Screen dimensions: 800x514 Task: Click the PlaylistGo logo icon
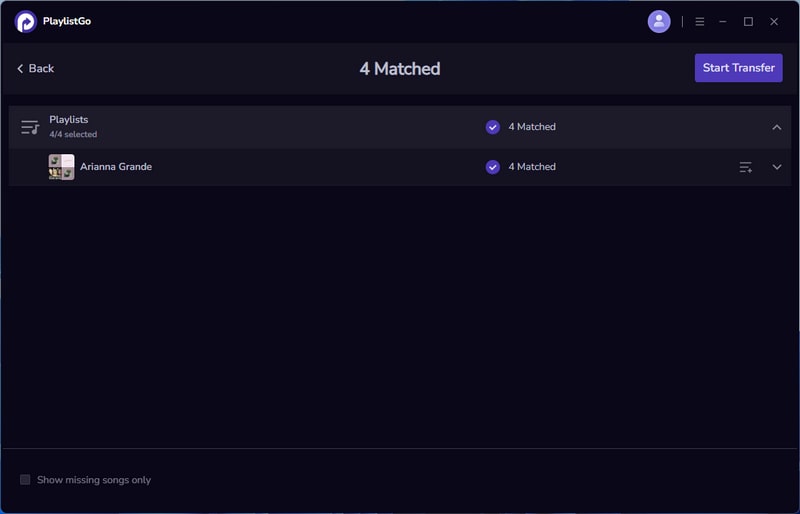click(26, 21)
